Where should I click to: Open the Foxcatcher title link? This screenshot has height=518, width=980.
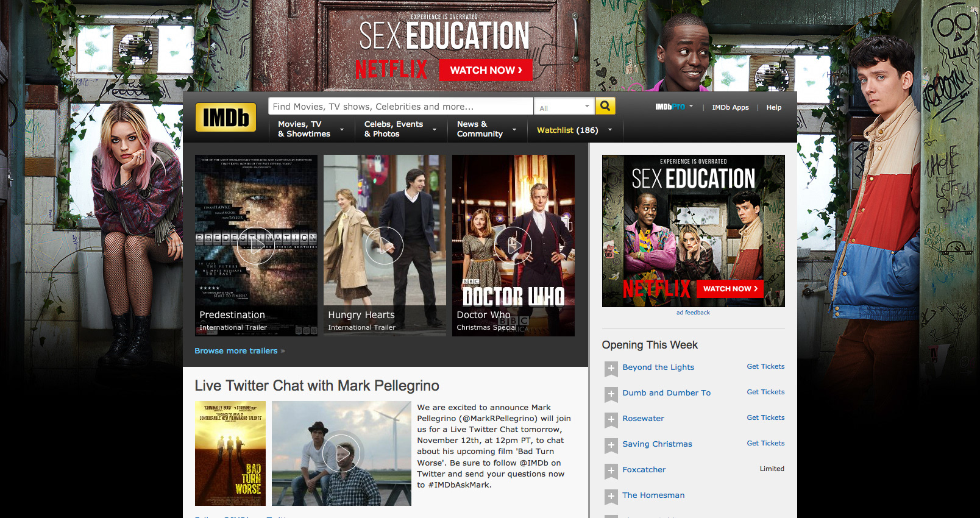click(x=644, y=470)
